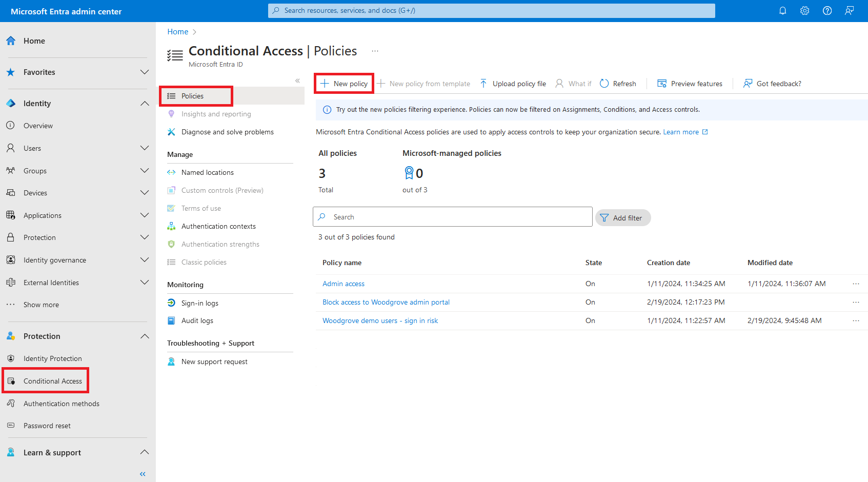The height and width of the screenshot is (482, 868).
Task: Click the feedback person icon in header
Action: [x=850, y=11]
